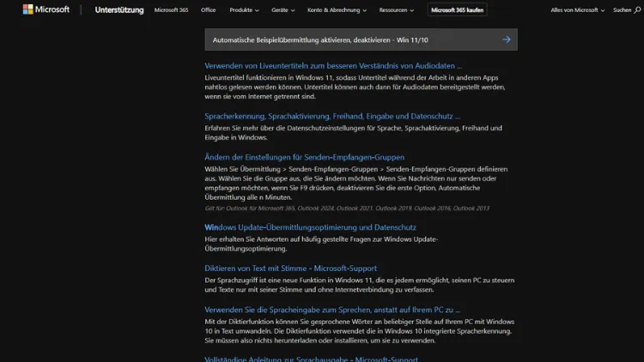Open Verwenden von Liveuntertiteln article link
644x362 pixels.
333,66
